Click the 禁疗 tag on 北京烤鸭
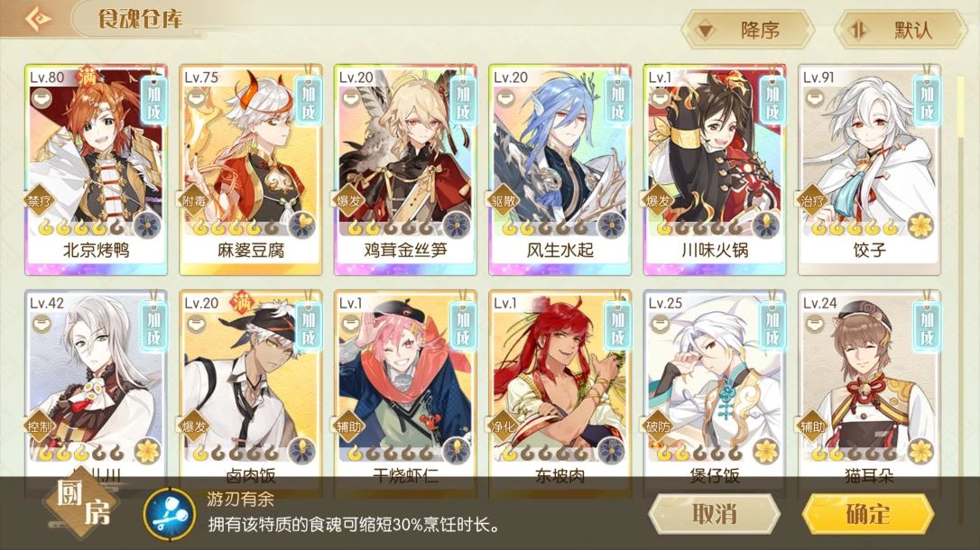The width and height of the screenshot is (980, 550). [x=39, y=201]
